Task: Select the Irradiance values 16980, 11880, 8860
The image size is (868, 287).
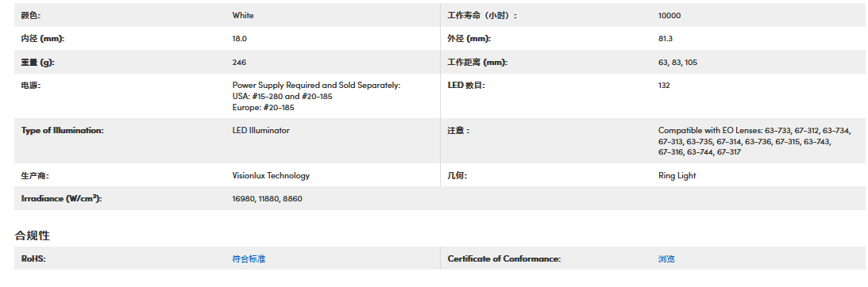Action: click(x=268, y=198)
